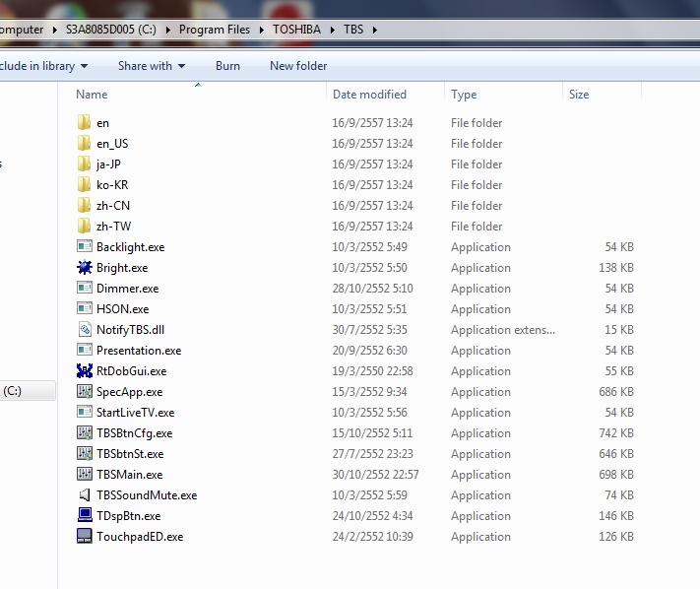Select the StartLiveTV.exe file name

coord(135,413)
